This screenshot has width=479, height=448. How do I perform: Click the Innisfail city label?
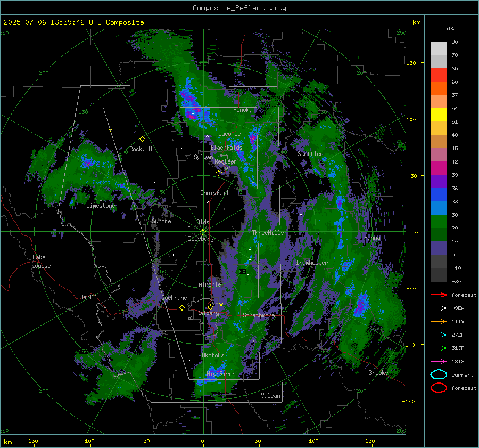point(214,193)
